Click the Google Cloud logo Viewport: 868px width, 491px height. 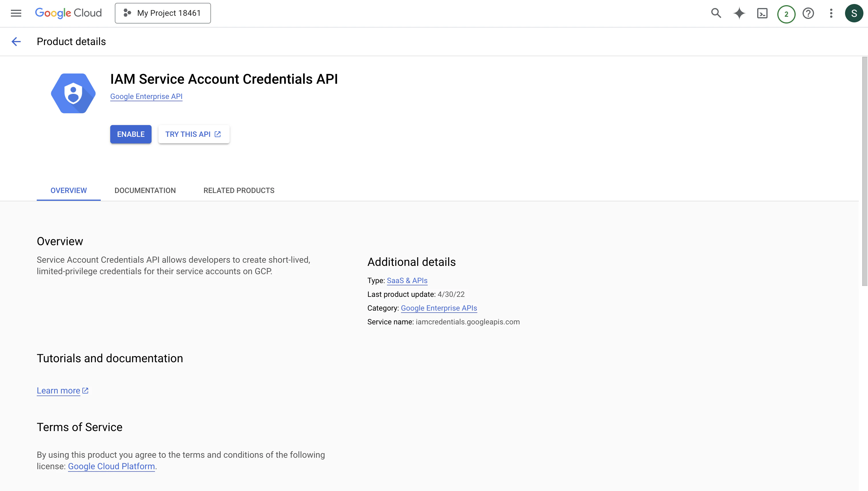pos(68,13)
